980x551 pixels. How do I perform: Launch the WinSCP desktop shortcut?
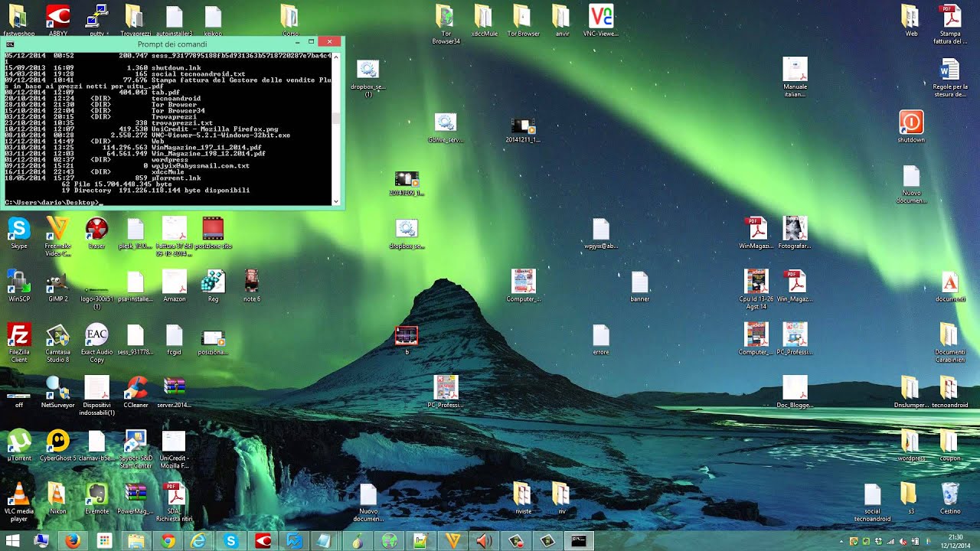pos(19,285)
